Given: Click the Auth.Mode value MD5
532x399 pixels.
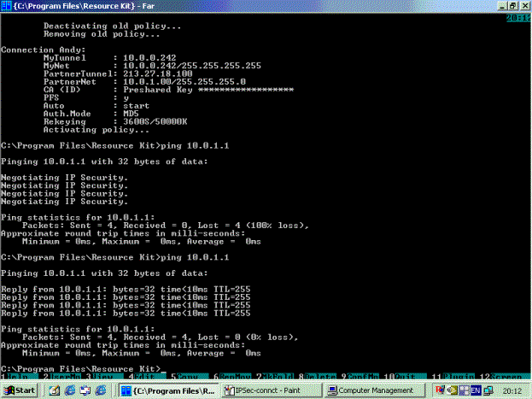Looking at the screenshot, I should coord(131,114).
